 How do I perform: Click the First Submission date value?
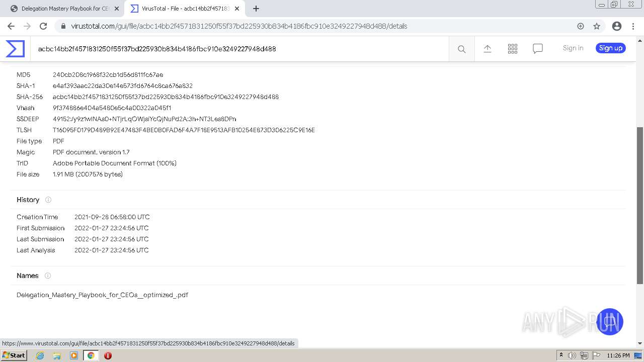pyautogui.click(x=112, y=228)
